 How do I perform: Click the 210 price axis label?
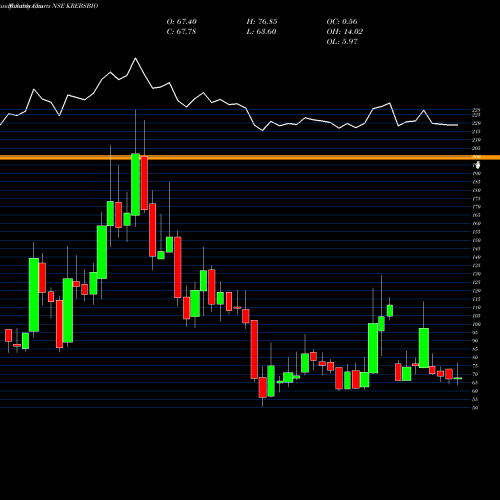[x=476, y=140]
